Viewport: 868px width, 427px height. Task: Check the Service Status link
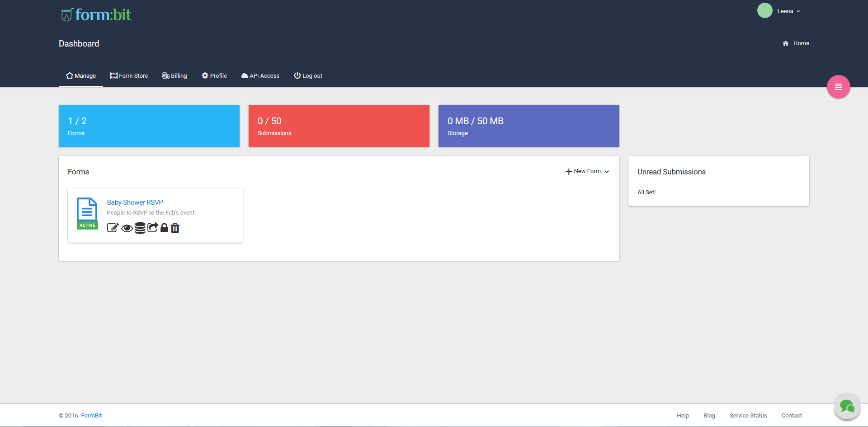748,416
